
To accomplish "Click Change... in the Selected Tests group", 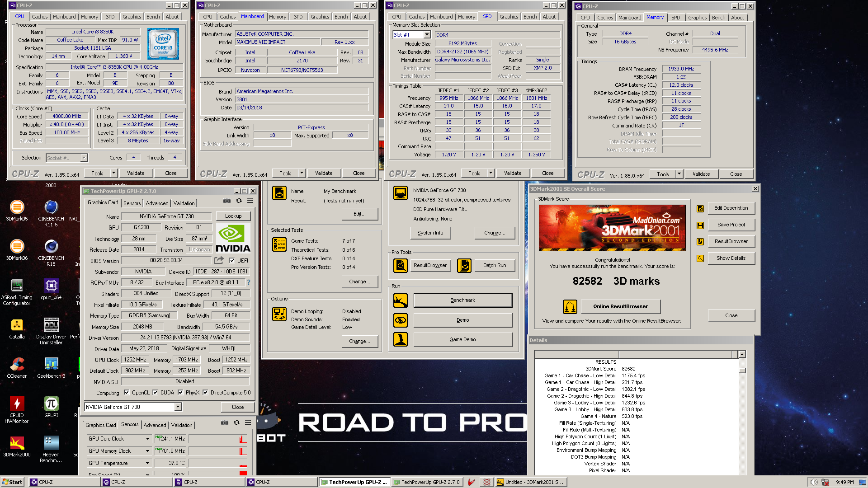I will pyautogui.click(x=359, y=282).
